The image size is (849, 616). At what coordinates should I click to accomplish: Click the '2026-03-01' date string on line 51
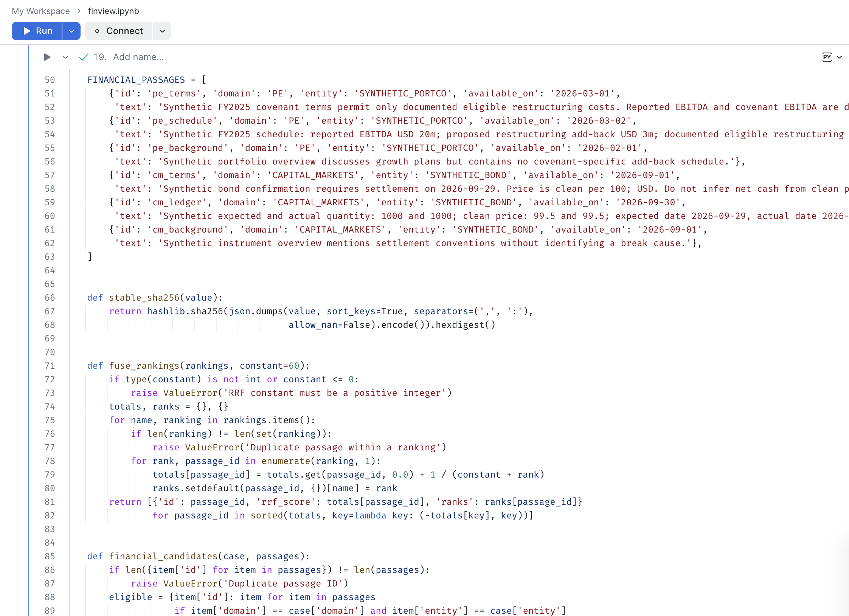[583, 93]
